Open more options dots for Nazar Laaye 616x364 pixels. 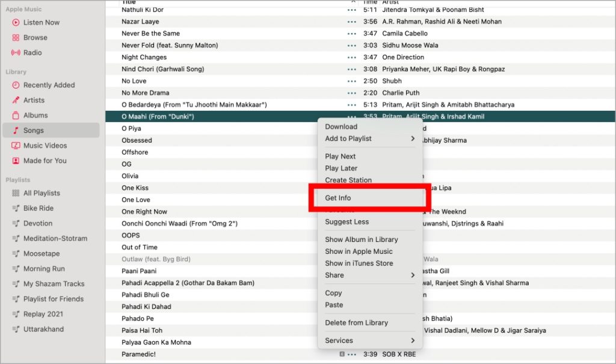coord(351,22)
